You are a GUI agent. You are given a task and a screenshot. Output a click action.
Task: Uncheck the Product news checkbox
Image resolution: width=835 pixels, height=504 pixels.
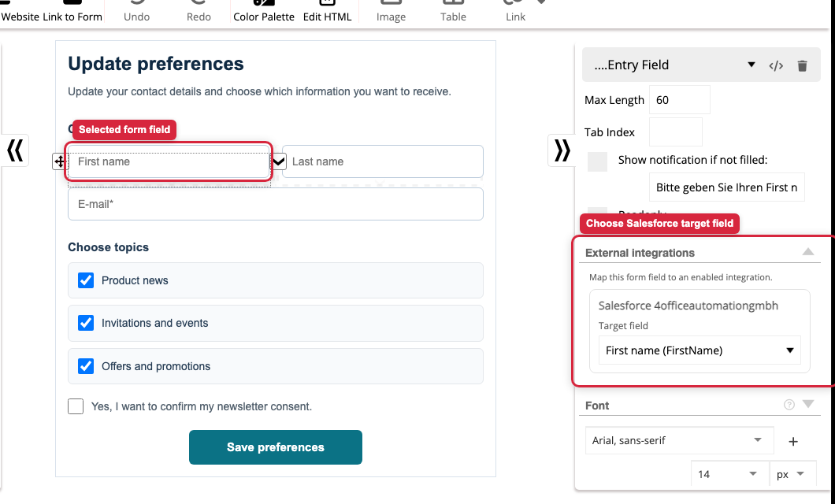pyautogui.click(x=86, y=280)
